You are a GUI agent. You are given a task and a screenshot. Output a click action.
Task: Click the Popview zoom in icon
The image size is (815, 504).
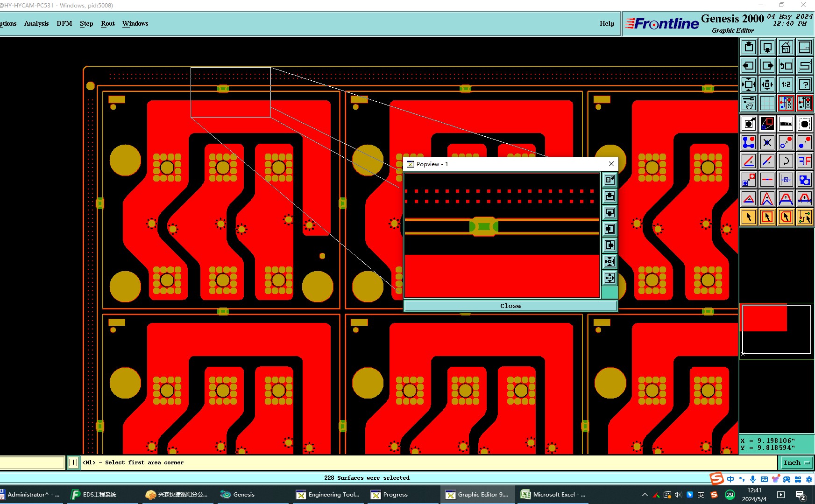(x=609, y=261)
